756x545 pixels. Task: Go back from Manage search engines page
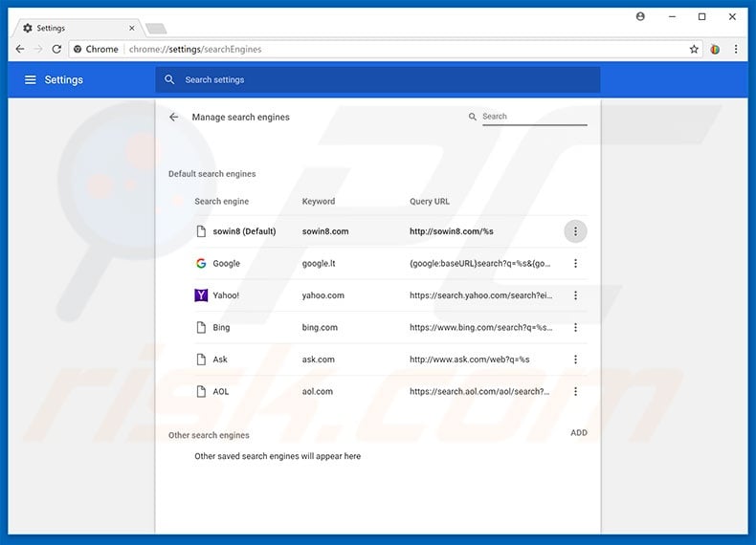[174, 117]
